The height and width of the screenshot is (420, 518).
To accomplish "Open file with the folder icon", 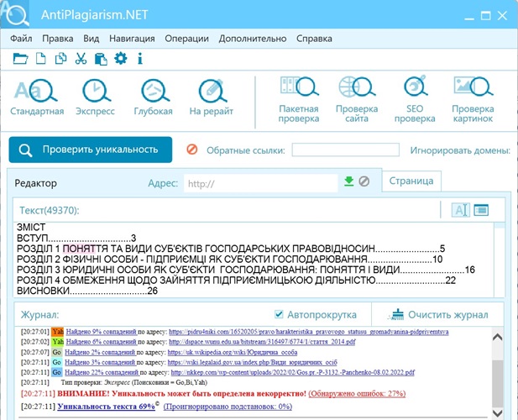I will tap(20, 59).
